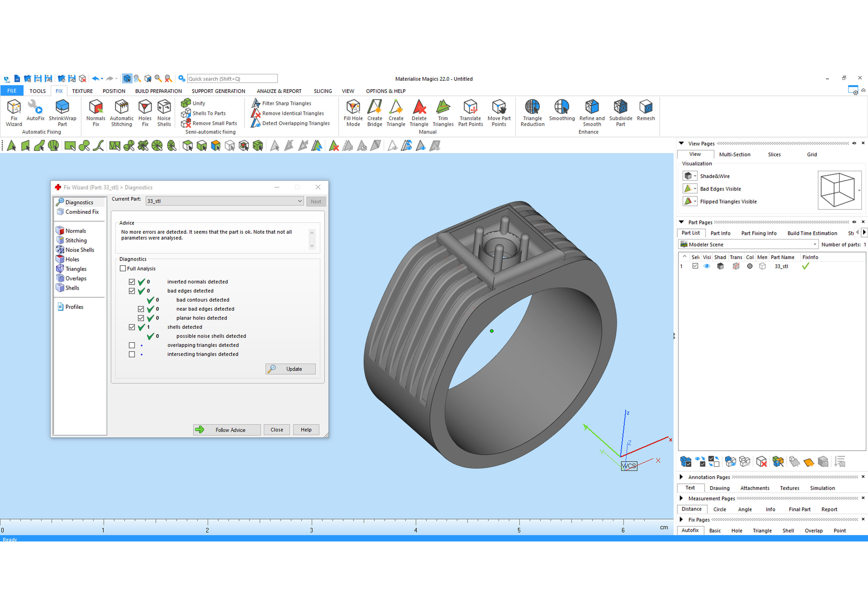Viewport: 868px width, 614px height.
Task: Collapse the View Pages panel
Action: 681,143
